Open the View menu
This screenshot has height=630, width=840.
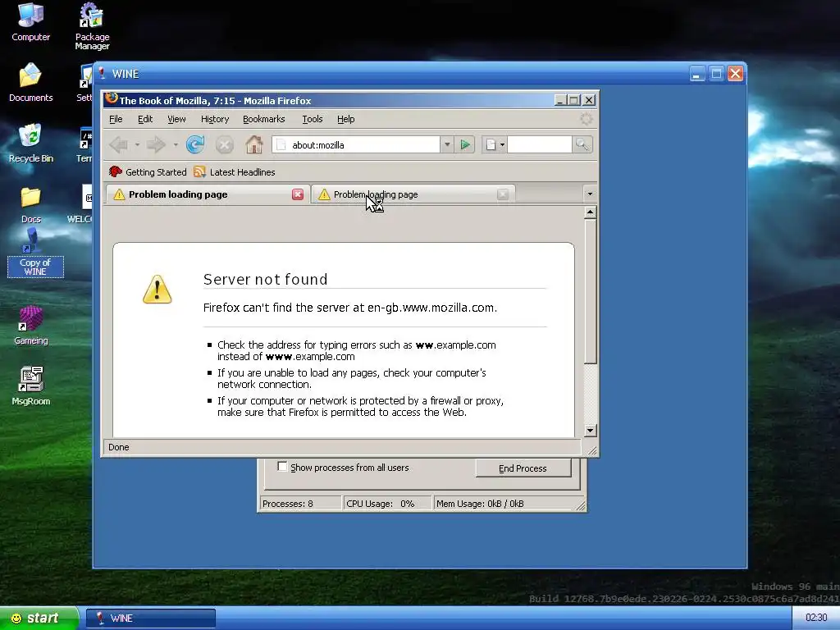(176, 119)
